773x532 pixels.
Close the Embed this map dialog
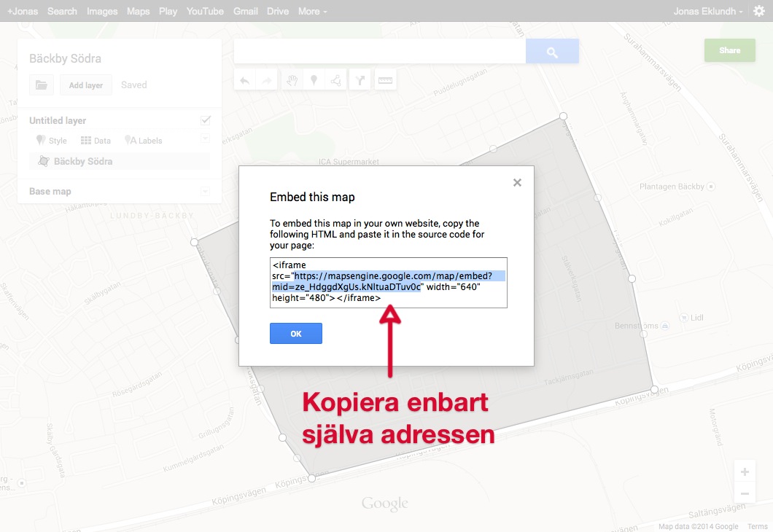point(517,183)
